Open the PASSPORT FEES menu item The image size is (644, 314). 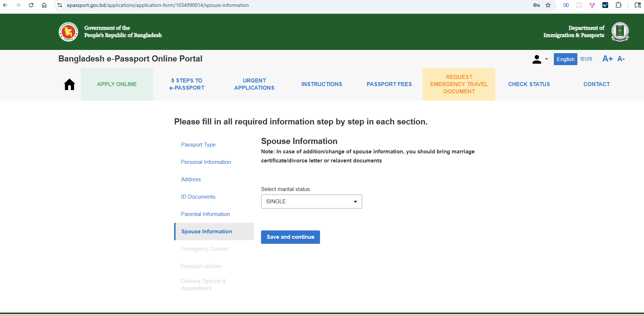[x=389, y=84]
